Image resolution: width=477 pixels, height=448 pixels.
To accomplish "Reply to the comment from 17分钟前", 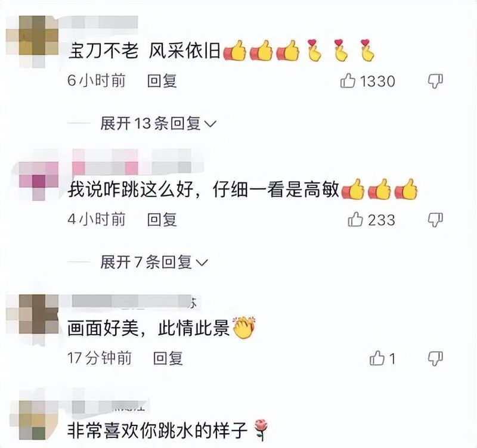I will coord(168,357).
